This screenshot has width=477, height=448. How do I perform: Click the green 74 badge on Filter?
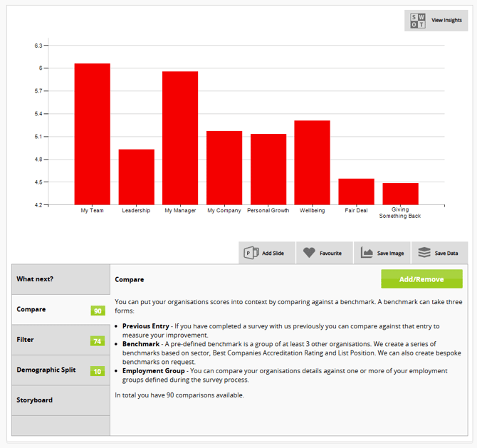98,341
